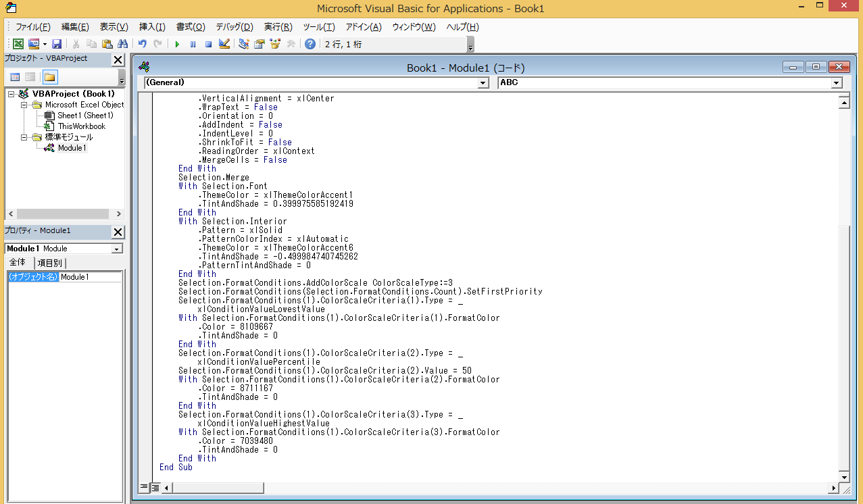Image resolution: width=863 pixels, height=504 pixels.
Task: Click project tree horizontal scroll right arrow
Action: point(118,213)
